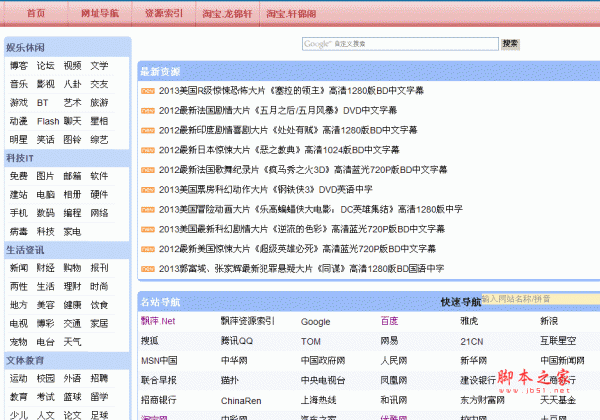Open the 免费 link under 科技IT

pyautogui.click(x=19, y=176)
